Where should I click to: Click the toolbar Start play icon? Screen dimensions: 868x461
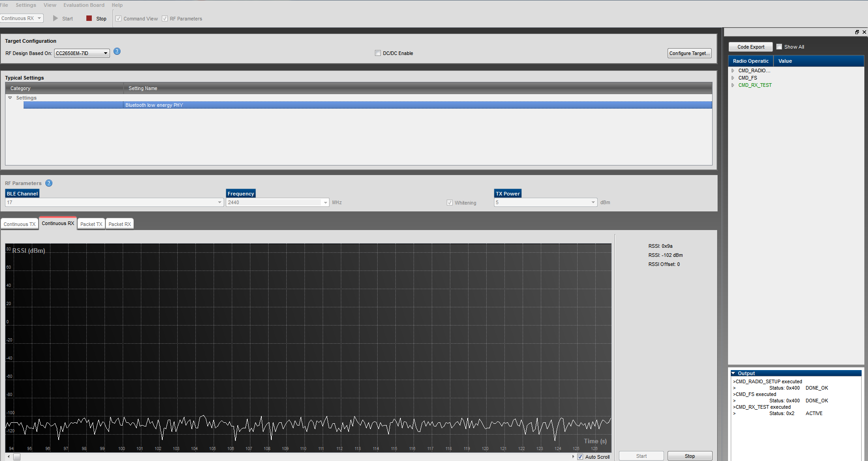coord(55,18)
